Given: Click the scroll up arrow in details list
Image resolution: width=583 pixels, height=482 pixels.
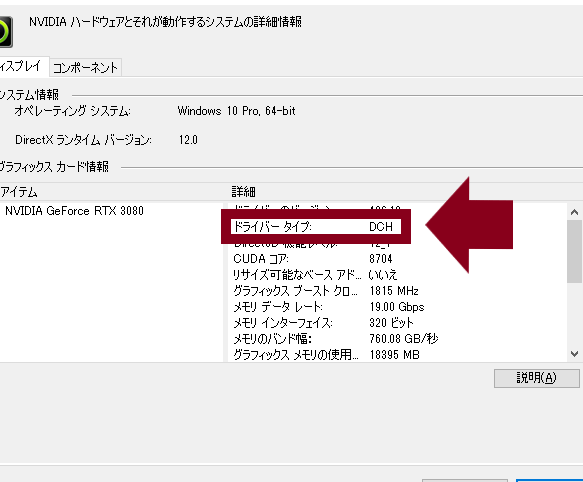Looking at the screenshot, I should pyautogui.click(x=574, y=212).
